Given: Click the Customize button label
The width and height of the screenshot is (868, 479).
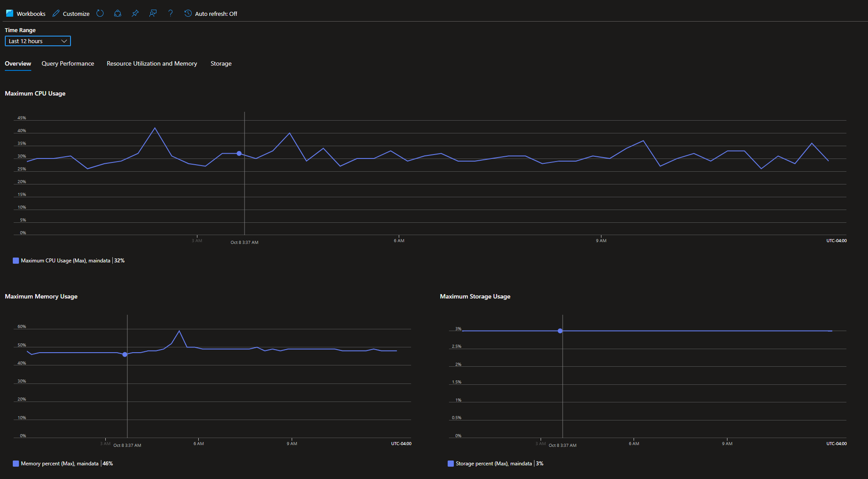Looking at the screenshot, I should point(76,14).
